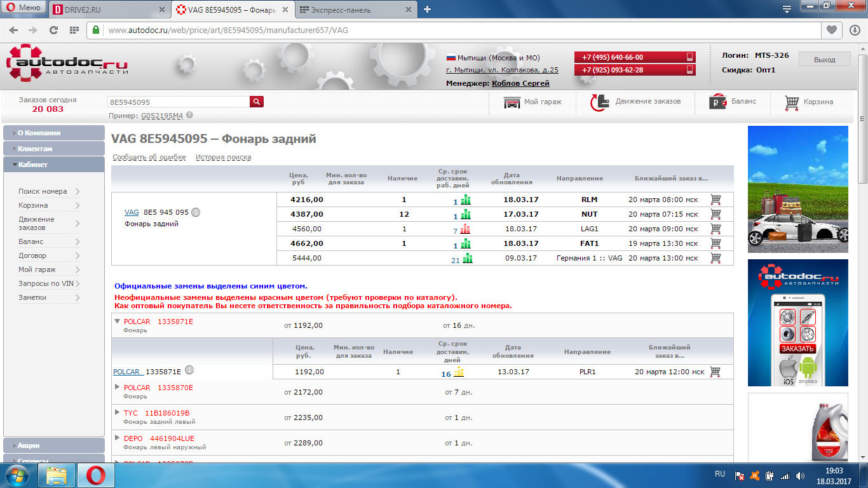The image size is (868, 488).
Task: Open new browser tab
Action: click(427, 10)
